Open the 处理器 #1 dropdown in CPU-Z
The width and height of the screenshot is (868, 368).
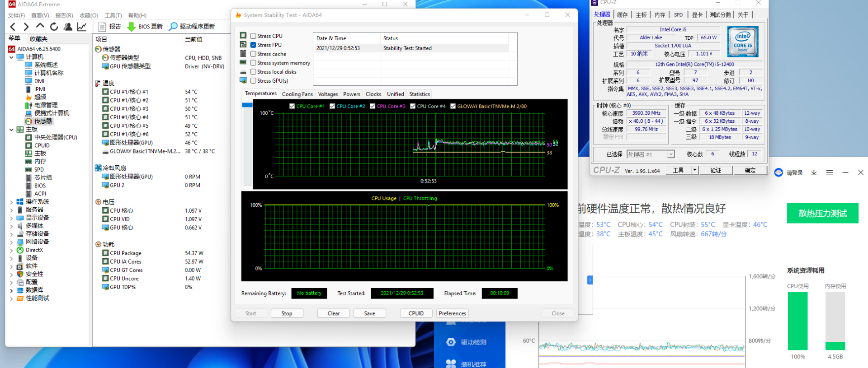pyautogui.click(x=671, y=154)
